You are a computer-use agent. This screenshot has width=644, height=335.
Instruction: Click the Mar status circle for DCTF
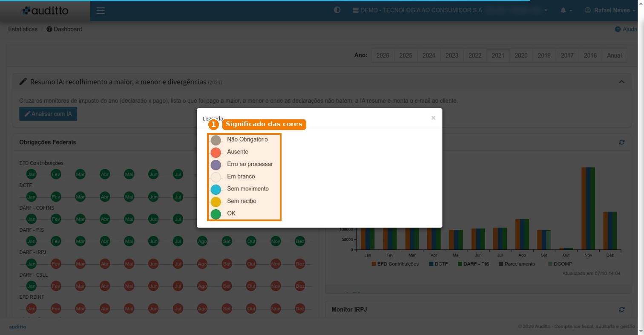point(80,196)
